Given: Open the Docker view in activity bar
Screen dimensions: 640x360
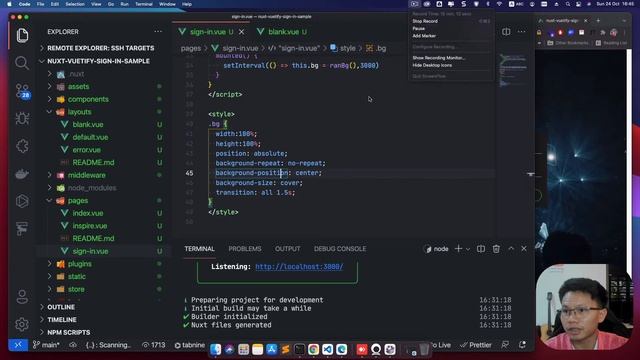Looking at the screenshot, I should coord(22,174).
